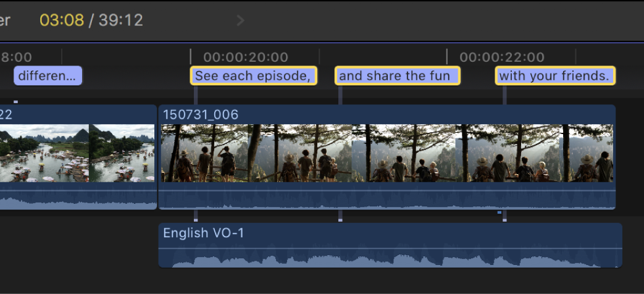Click the 150731_006 clip name label

coord(201,114)
